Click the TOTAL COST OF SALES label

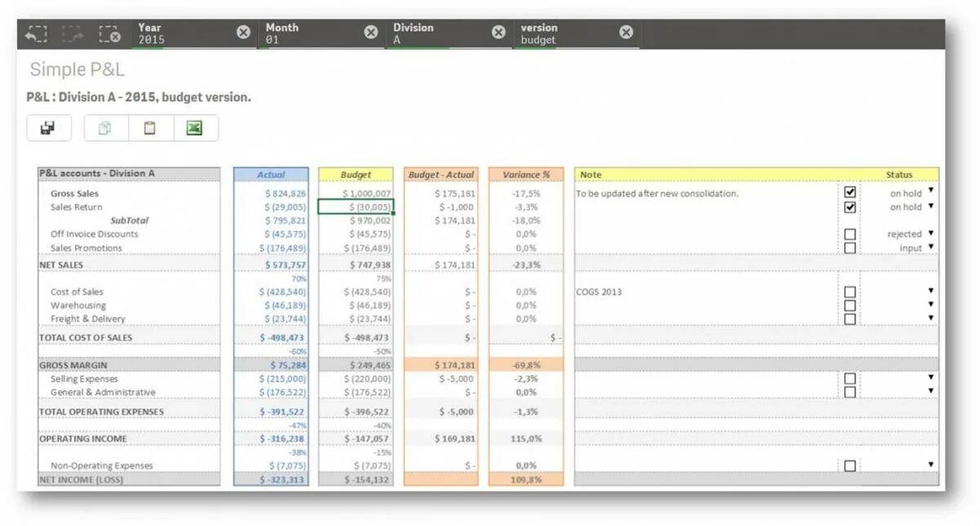(86, 337)
